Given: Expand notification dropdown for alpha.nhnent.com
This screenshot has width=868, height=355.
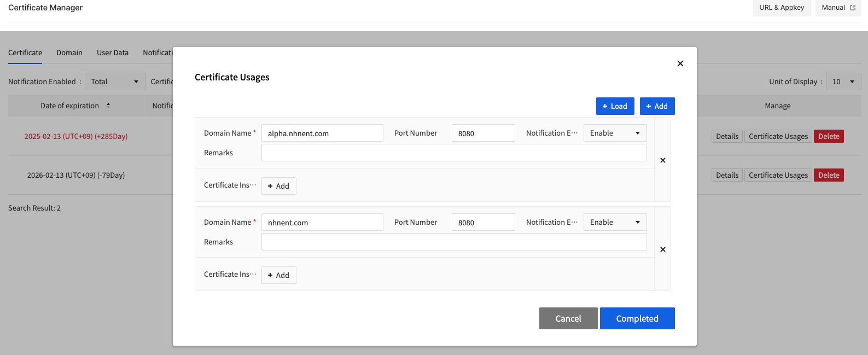Looking at the screenshot, I should point(615,133).
